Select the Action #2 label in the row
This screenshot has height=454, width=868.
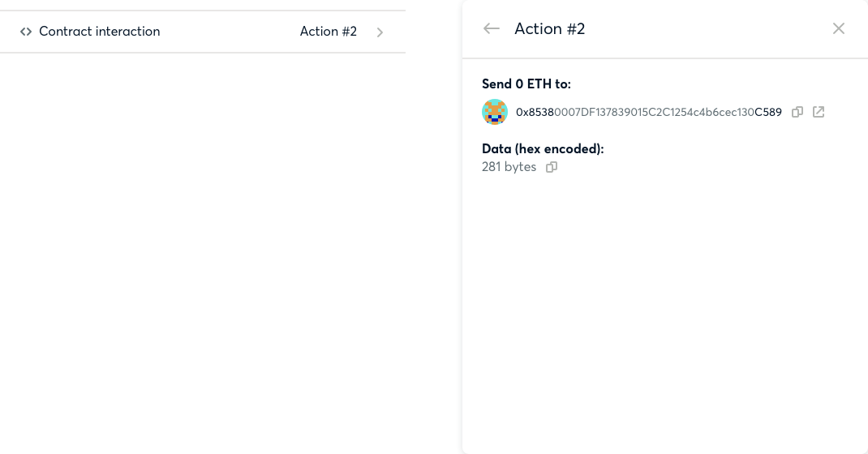pos(329,32)
